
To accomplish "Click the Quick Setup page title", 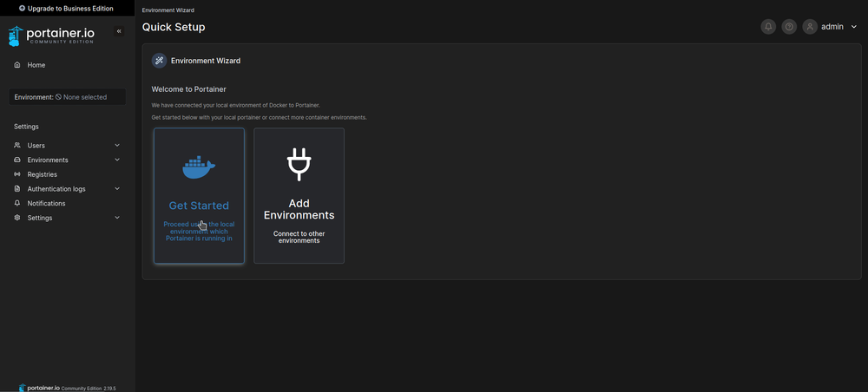I will tap(174, 27).
